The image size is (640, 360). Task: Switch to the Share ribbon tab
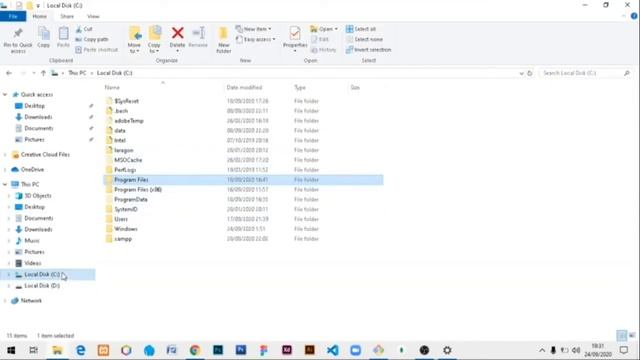tap(67, 16)
